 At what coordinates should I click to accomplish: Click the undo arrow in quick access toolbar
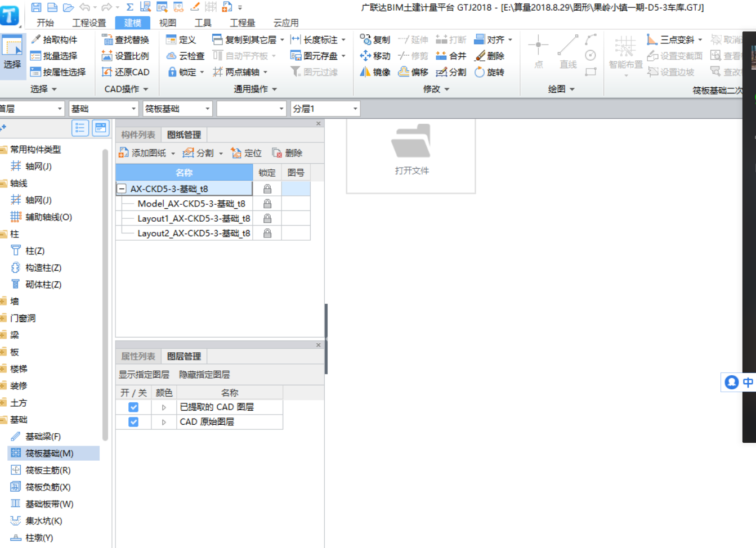coord(84,7)
